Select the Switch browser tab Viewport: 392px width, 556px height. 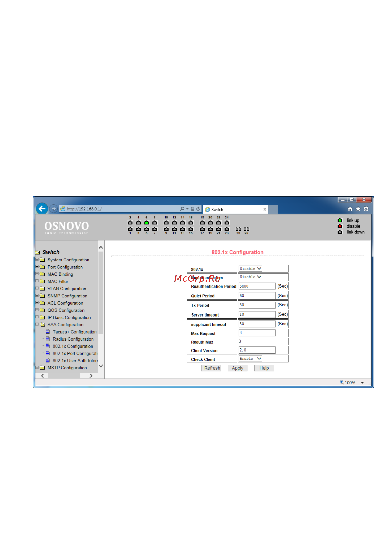pyautogui.click(x=236, y=209)
